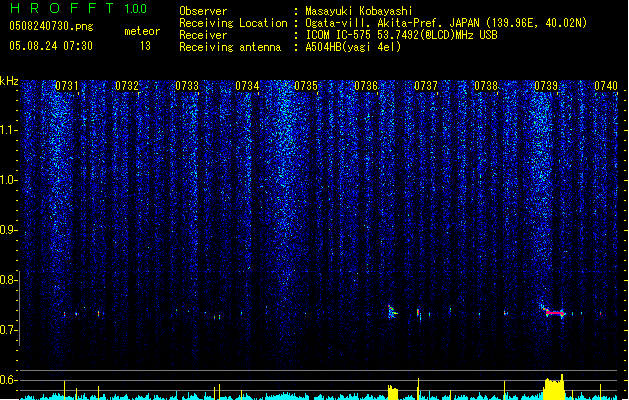This screenshot has width=629, height=400.
Task: Click the meteor count value 13
Action: click(x=145, y=46)
